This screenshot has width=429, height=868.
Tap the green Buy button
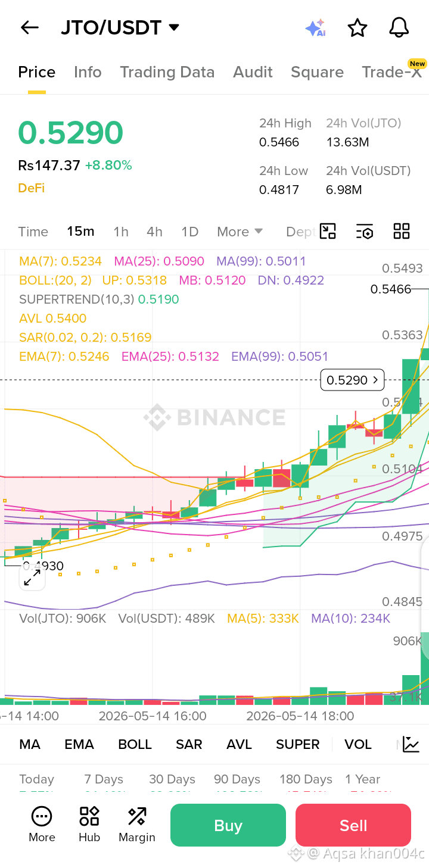[x=228, y=825]
